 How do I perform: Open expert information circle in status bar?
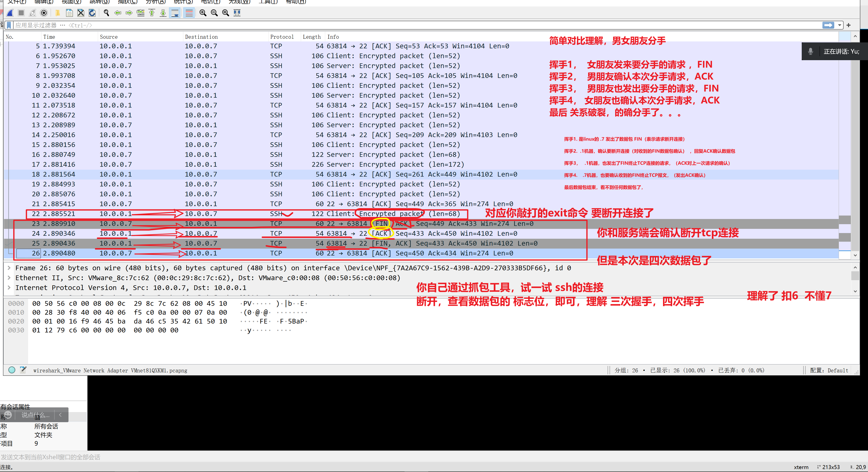tap(12, 370)
